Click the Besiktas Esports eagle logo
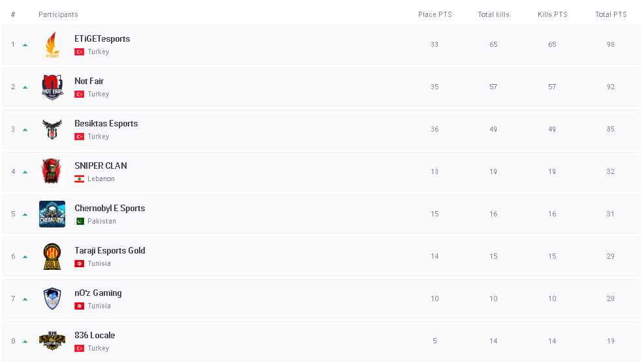This screenshot has height=363, width=644. pyautogui.click(x=52, y=130)
